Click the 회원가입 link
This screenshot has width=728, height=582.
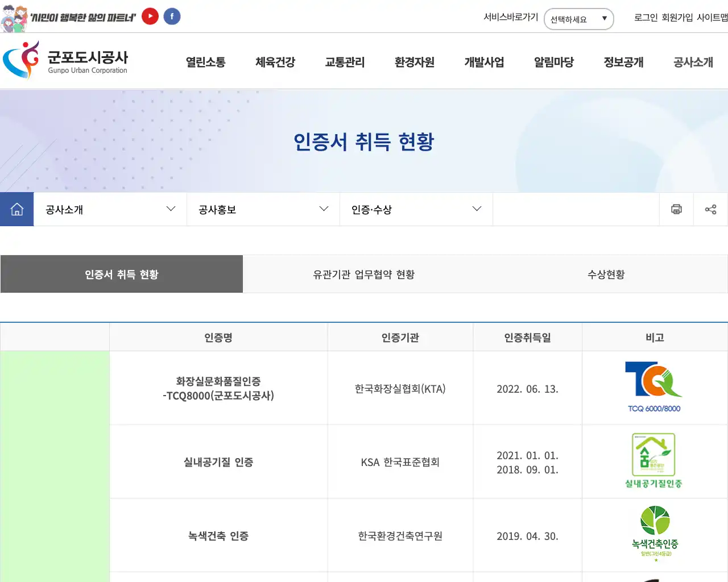(x=677, y=18)
